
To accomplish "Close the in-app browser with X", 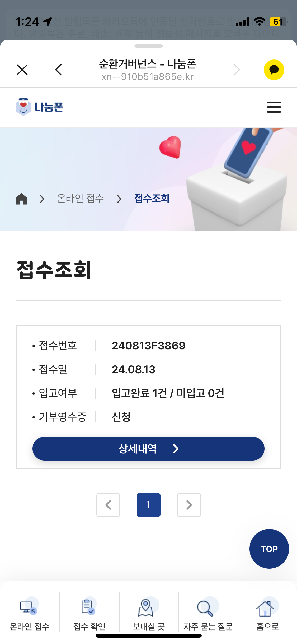I will 22,70.
